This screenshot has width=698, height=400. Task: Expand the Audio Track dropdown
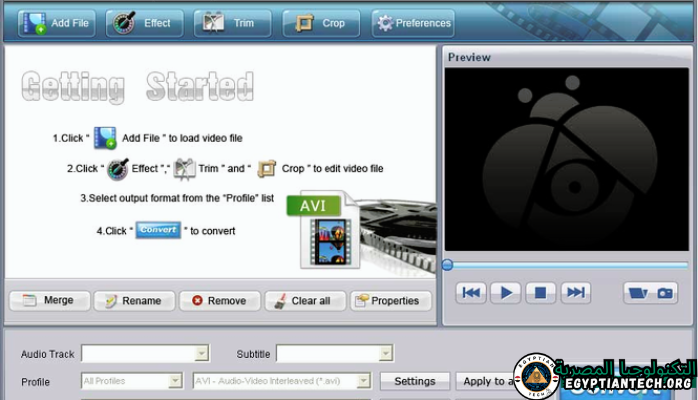201,353
